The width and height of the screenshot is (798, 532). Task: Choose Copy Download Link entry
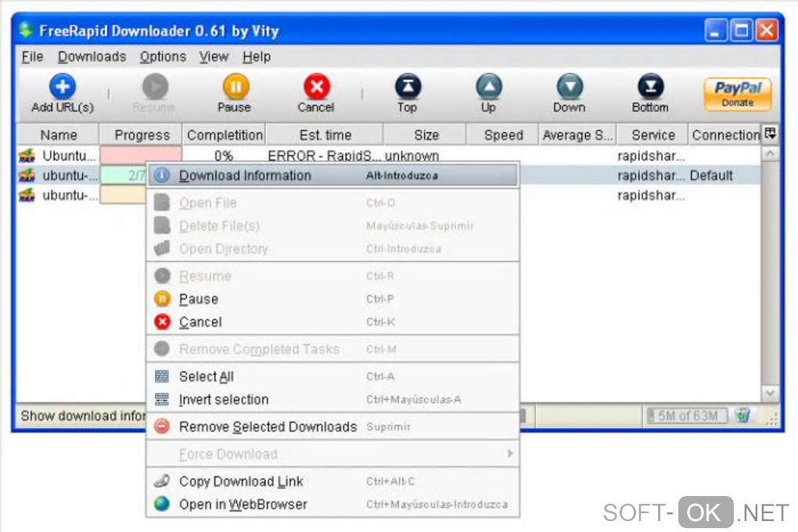(x=332, y=481)
